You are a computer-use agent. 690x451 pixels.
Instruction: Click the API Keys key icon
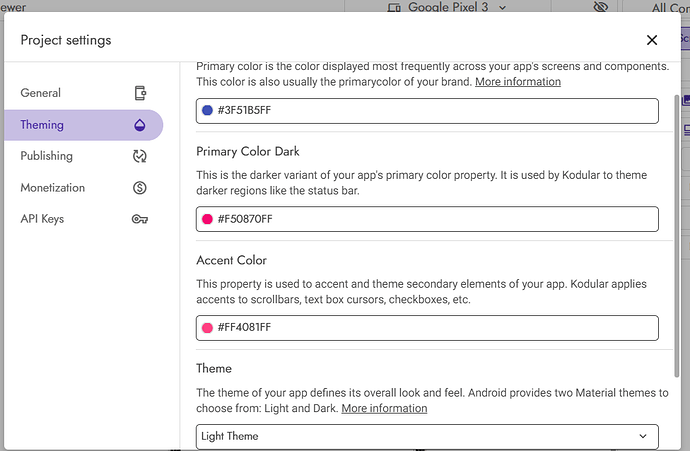pos(140,219)
